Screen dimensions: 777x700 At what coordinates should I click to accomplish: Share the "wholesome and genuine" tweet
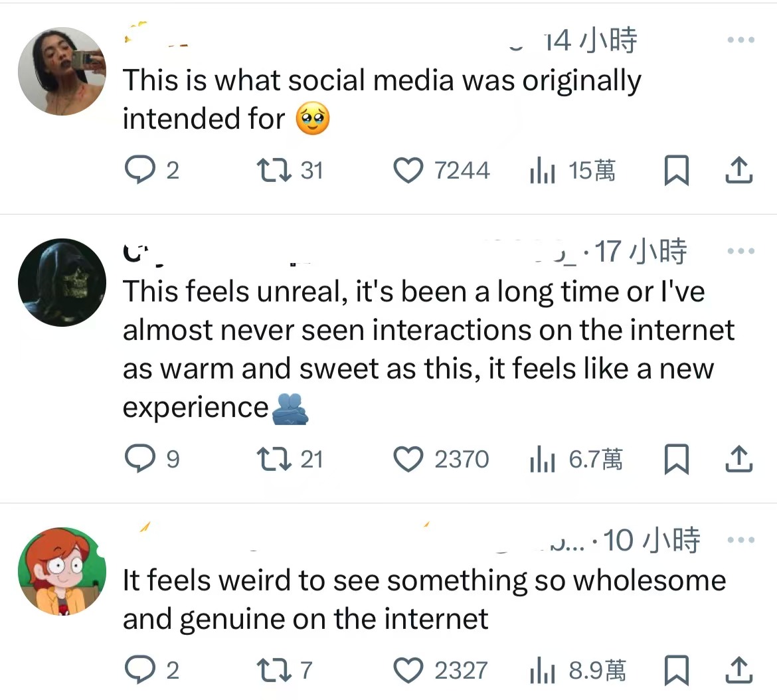[738, 670]
